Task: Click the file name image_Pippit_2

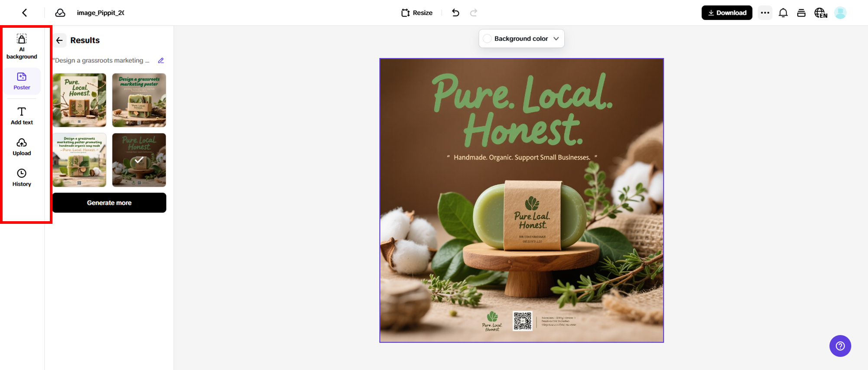Action: tap(101, 13)
